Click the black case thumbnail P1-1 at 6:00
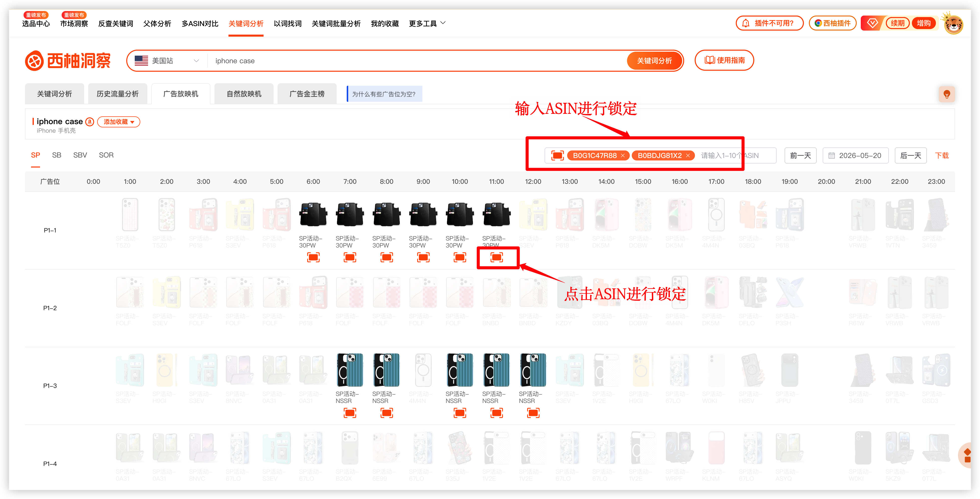The height and width of the screenshot is (499, 980). pos(313,214)
